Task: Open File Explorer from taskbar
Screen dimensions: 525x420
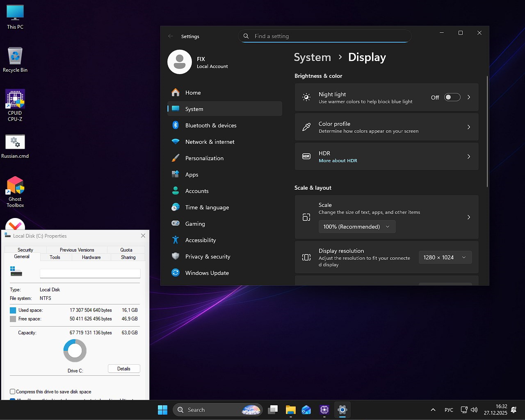Action: (x=290, y=410)
